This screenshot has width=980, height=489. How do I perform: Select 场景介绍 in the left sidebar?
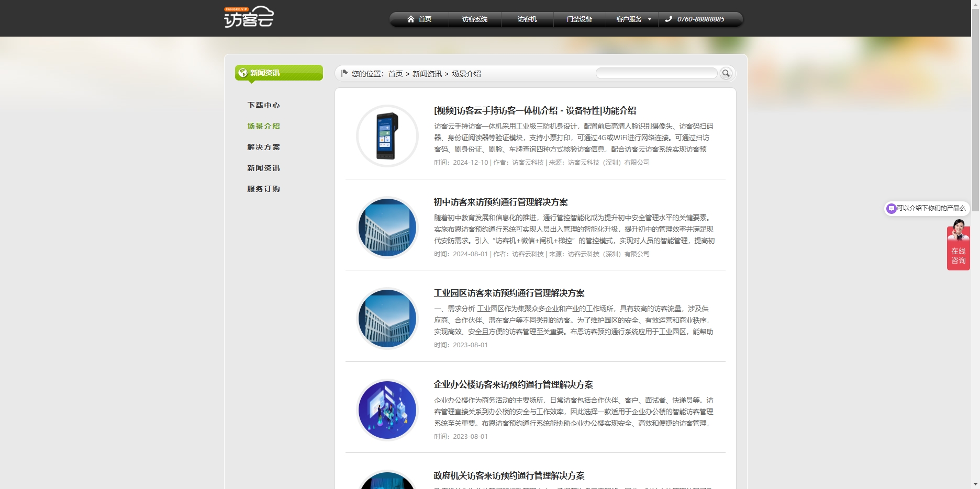tap(264, 126)
